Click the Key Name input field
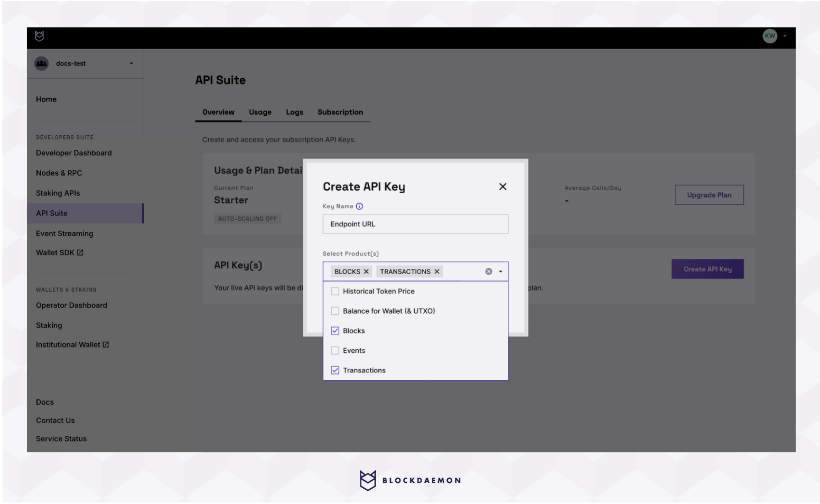 (415, 224)
